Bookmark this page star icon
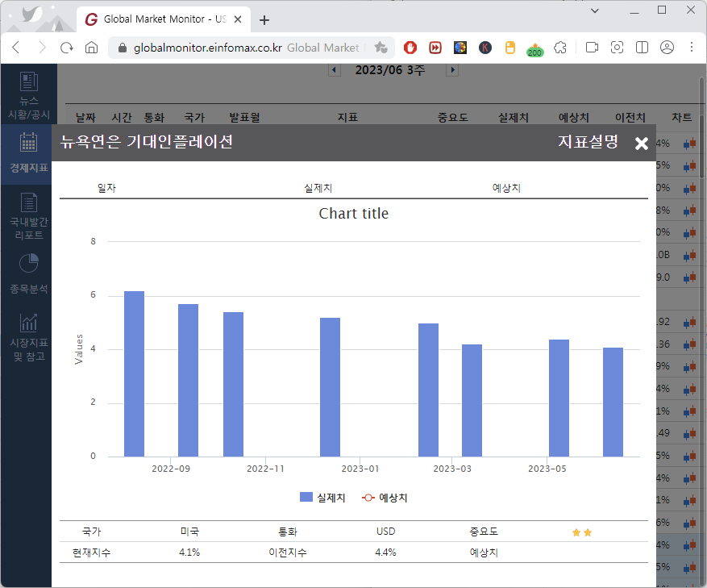Screen dimensions: 707x588 coord(381,48)
